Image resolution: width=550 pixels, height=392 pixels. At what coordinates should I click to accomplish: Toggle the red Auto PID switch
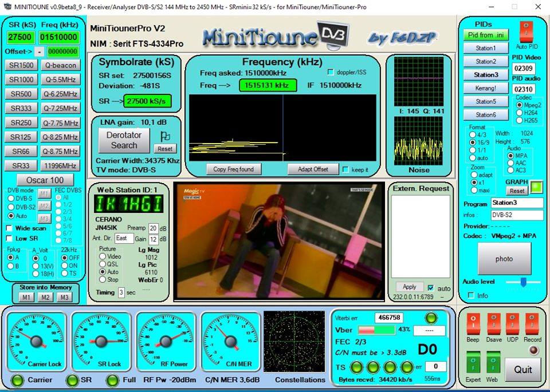[x=526, y=31]
